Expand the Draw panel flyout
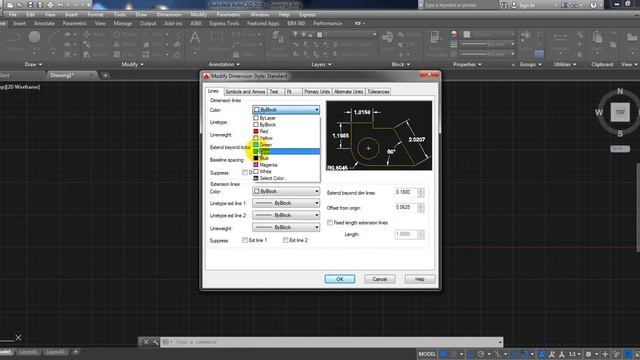 pos(33,64)
